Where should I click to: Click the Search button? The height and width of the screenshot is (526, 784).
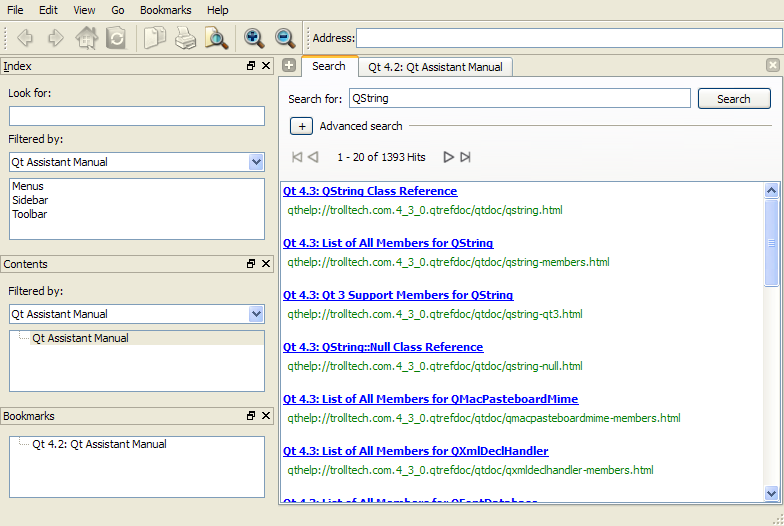click(734, 98)
